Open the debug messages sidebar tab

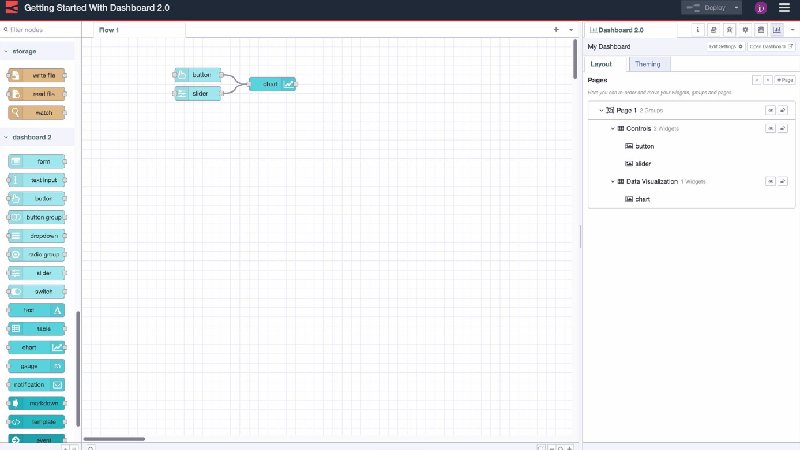click(729, 30)
